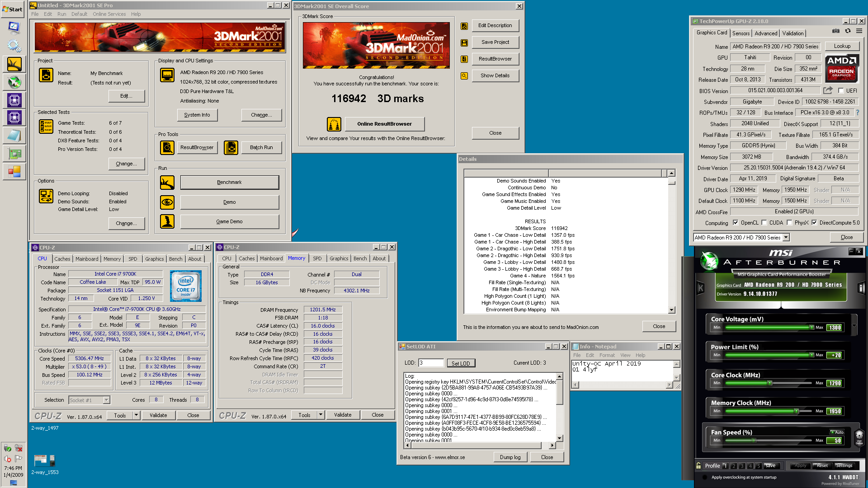868x488 pixels.
Task: Click the LOD value input field
Action: (431, 363)
